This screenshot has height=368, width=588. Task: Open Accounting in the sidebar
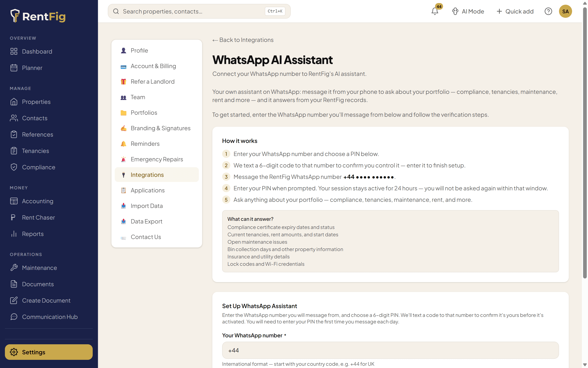49,201
